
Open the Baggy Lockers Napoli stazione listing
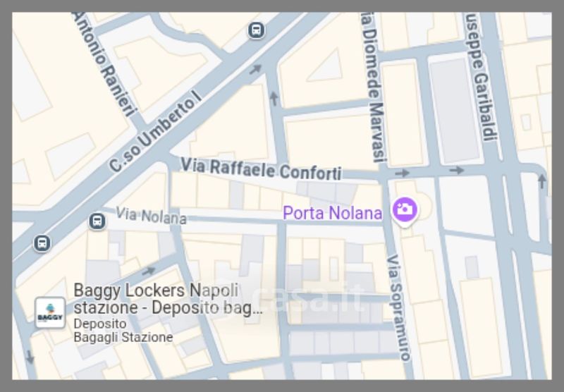click(168, 299)
